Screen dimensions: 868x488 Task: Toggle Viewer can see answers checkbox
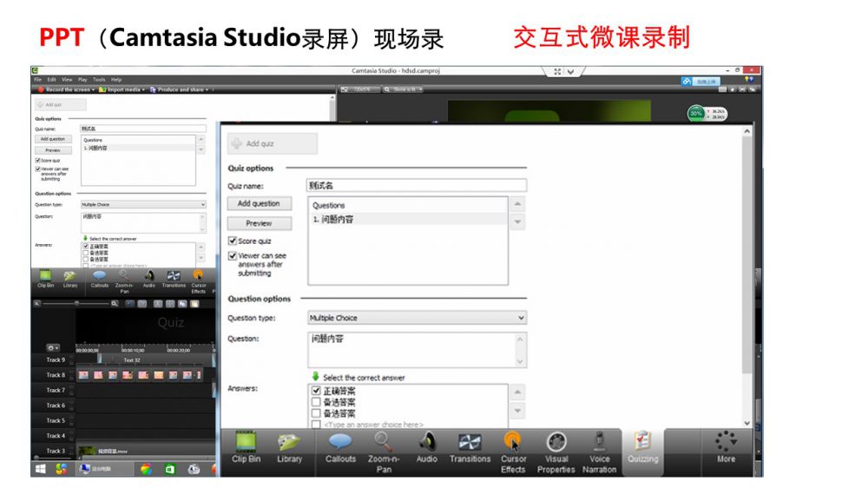click(x=233, y=256)
